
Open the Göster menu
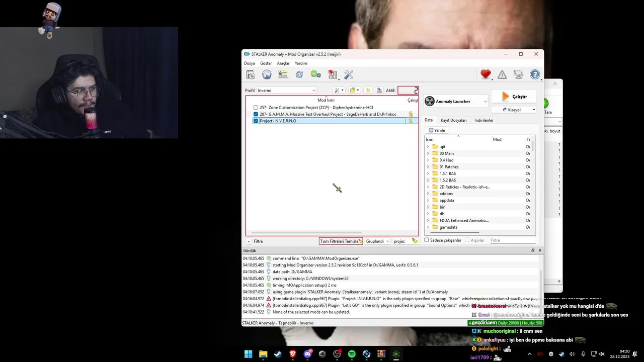click(x=266, y=63)
